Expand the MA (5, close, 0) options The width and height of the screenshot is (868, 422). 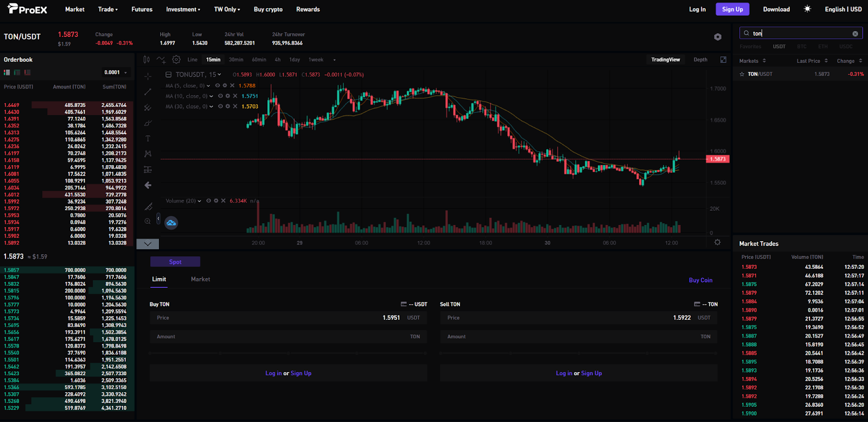coord(208,86)
